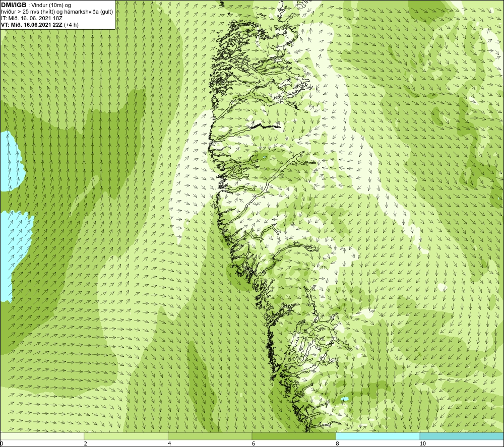
Task: Click the 2–4 m/s light green legend swatch
Action: click(x=126, y=436)
